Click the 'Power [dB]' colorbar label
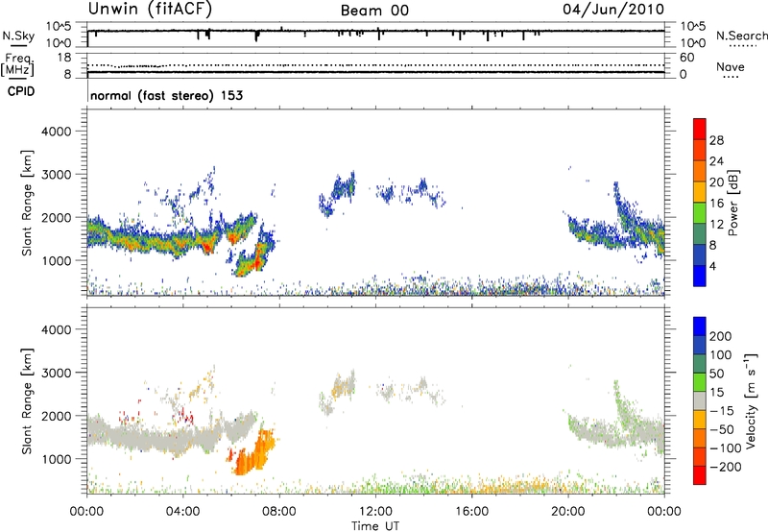Viewport: 768px width, 532px height. (x=732, y=203)
